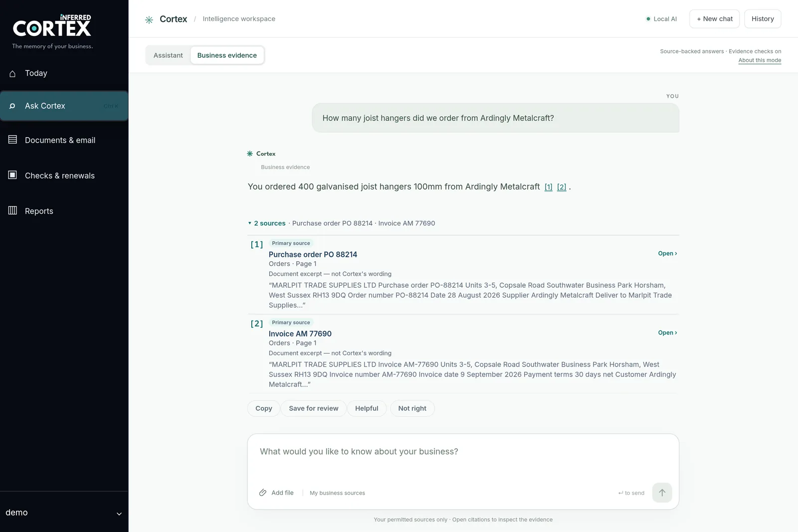Click the Intelligence workspace breadcrumb
Screen dimensions: 798x532
point(239,19)
